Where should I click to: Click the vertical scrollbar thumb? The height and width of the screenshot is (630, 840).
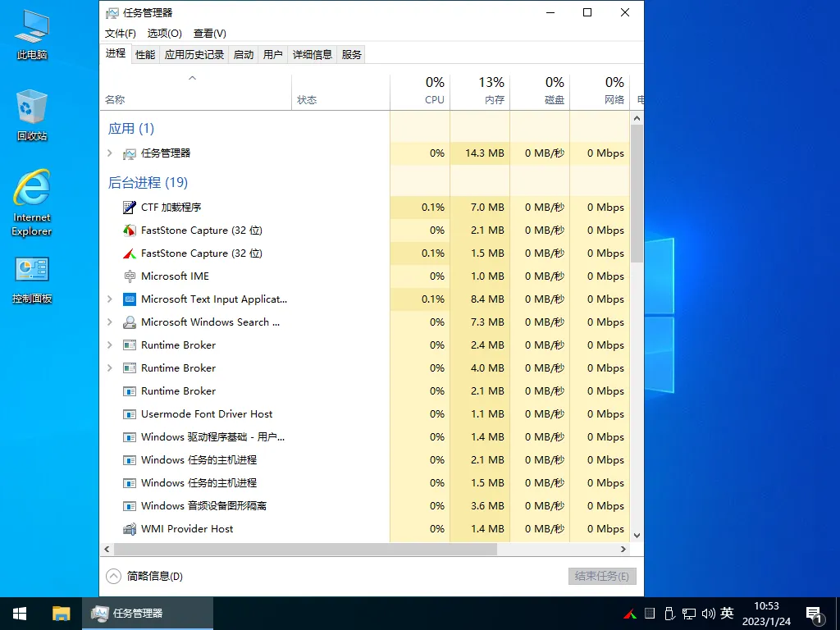(637, 194)
